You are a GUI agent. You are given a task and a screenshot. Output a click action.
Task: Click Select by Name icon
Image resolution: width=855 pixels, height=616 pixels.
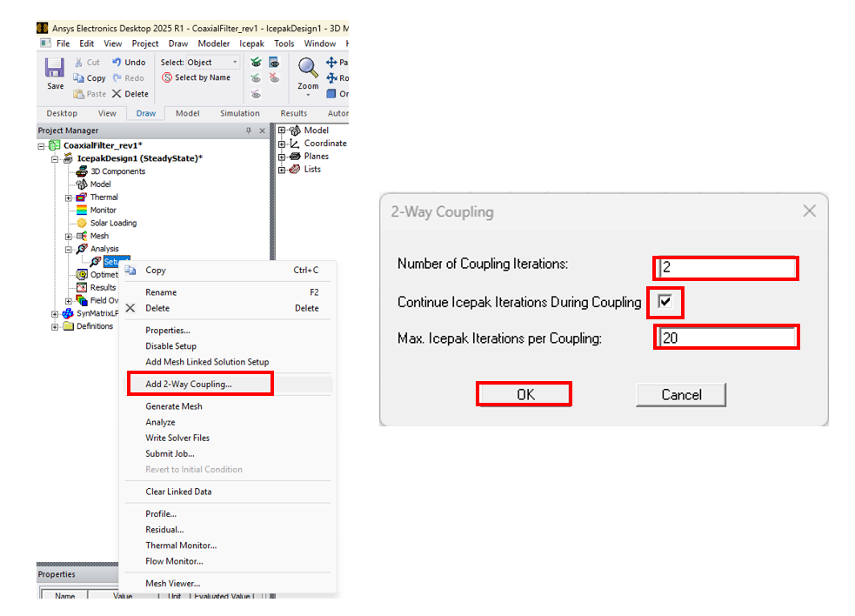pyautogui.click(x=167, y=77)
